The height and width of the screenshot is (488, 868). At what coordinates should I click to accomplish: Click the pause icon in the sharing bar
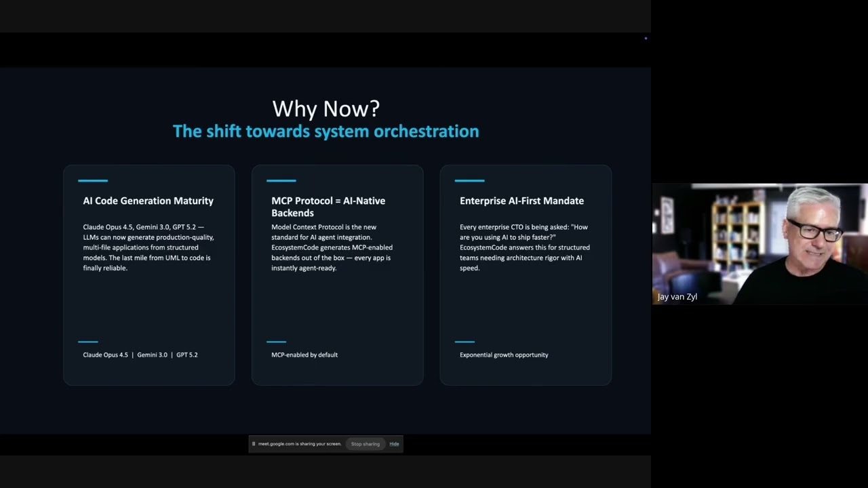pos(254,444)
